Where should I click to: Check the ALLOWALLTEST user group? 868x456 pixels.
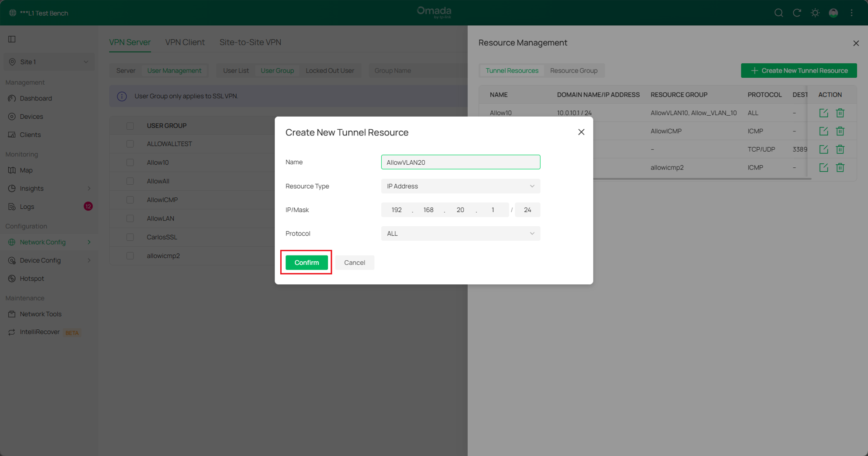tap(130, 144)
